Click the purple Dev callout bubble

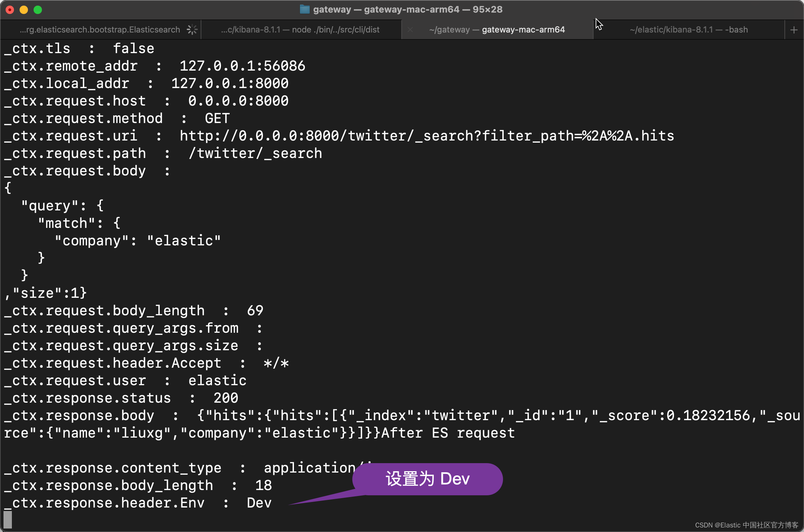click(x=427, y=479)
